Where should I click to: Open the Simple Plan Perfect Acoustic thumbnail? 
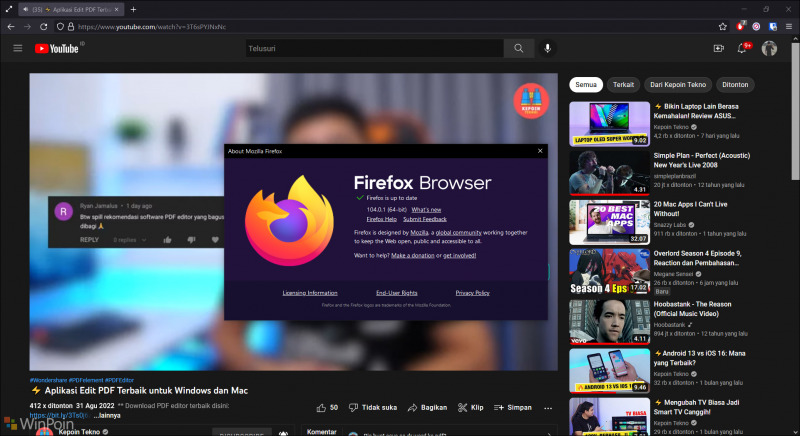point(609,173)
